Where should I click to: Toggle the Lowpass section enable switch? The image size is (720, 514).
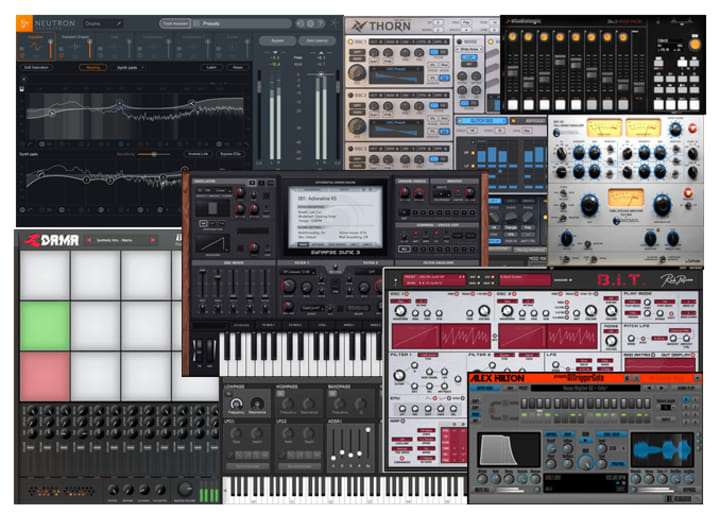tap(228, 393)
